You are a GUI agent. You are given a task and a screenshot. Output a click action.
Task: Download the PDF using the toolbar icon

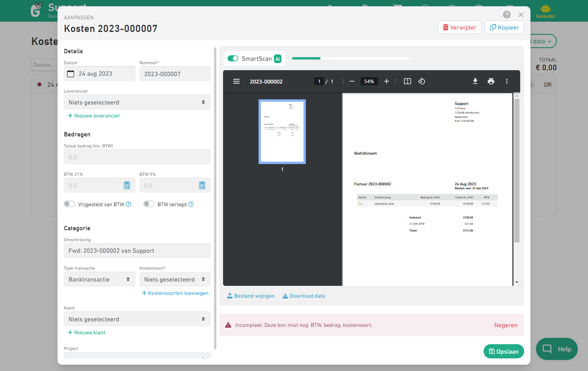point(475,81)
